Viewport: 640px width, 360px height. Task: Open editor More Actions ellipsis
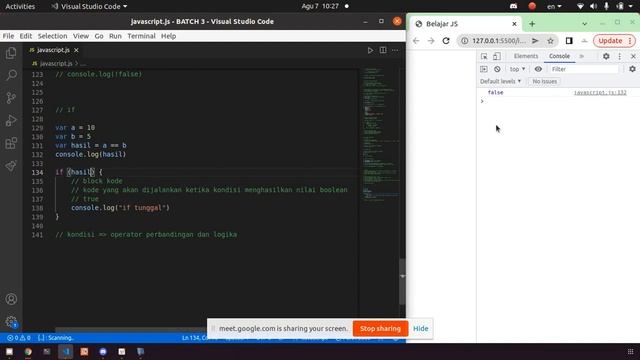click(x=395, y=50)
